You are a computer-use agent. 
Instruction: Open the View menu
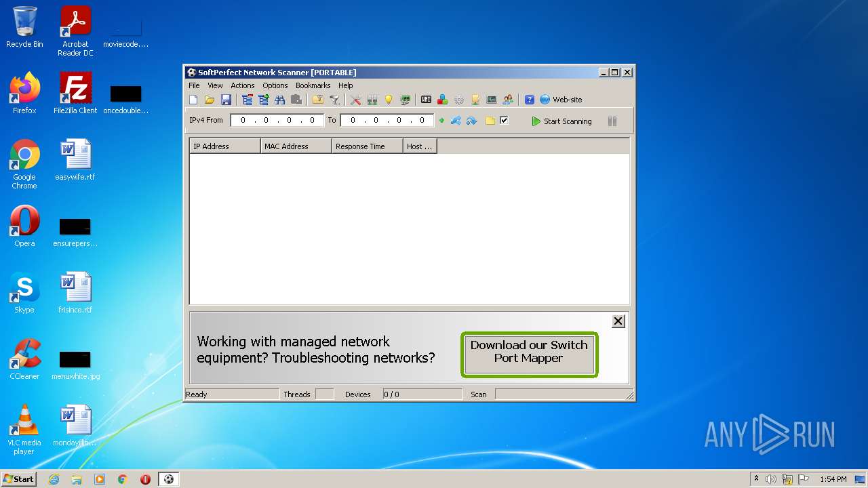(x=215, y=85)
